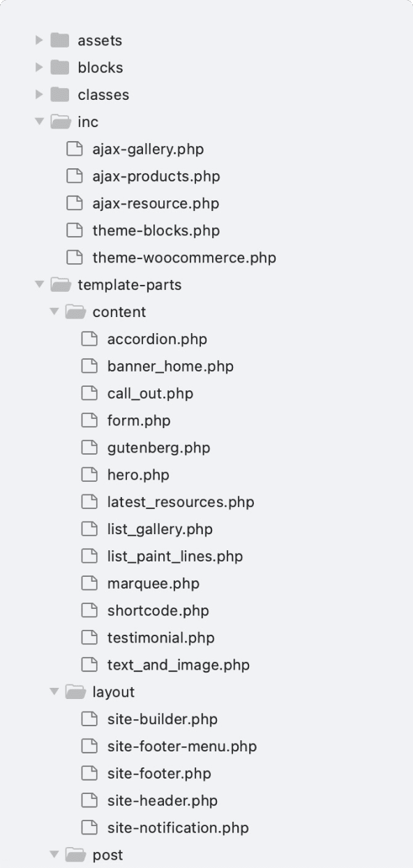This screenshot has height=868, width=413.
Task: Expand the post folder
Action: [54, 854]
